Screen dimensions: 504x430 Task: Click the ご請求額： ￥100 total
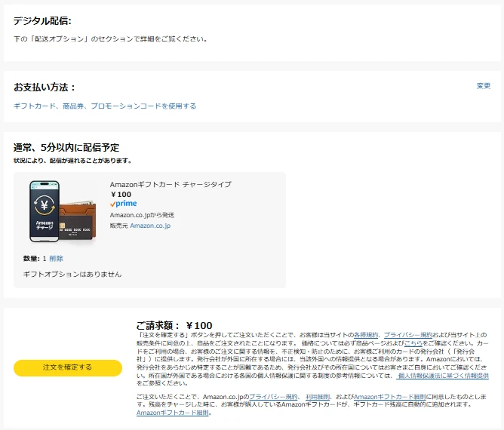(174, 325)
